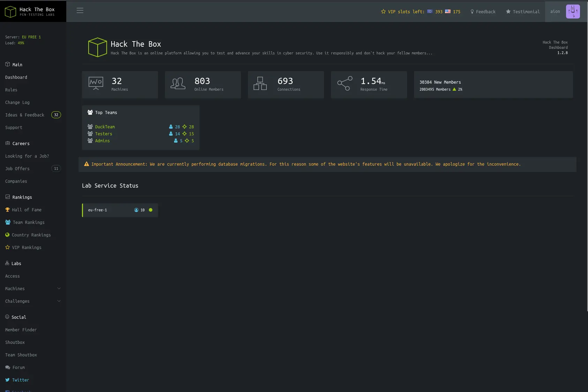
Task: Click the 49% load value
Action: pyautogui.click(x=21, y=43)
